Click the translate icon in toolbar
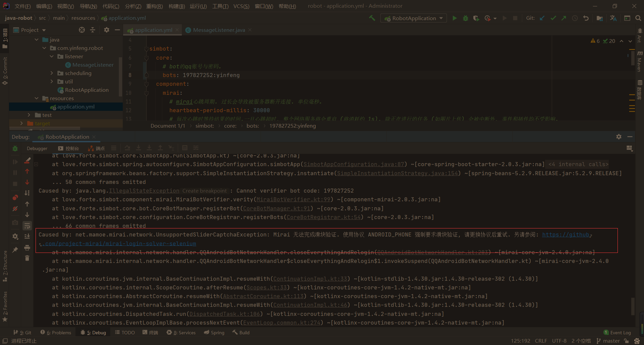This screenshot has width=644, height=345. point(613,18)
